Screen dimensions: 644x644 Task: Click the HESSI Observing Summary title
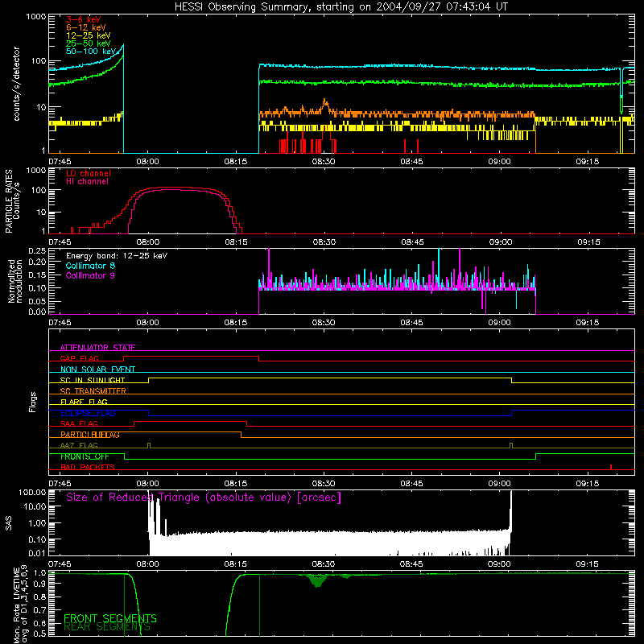click(341, 7)
